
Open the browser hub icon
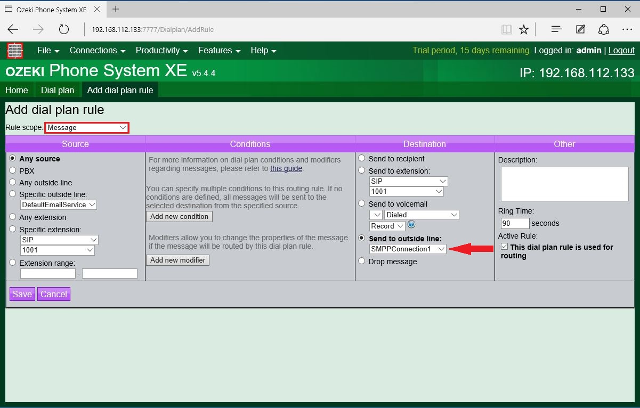pos(556,29)
